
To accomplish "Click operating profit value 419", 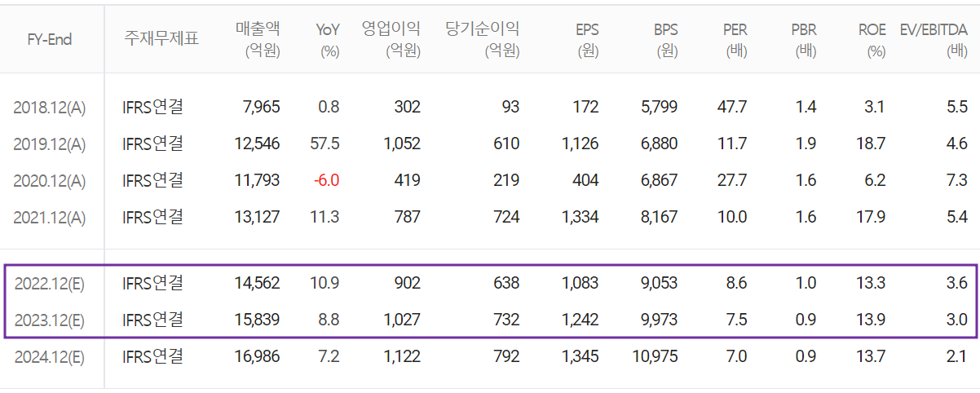I will [x=408, y=180].
